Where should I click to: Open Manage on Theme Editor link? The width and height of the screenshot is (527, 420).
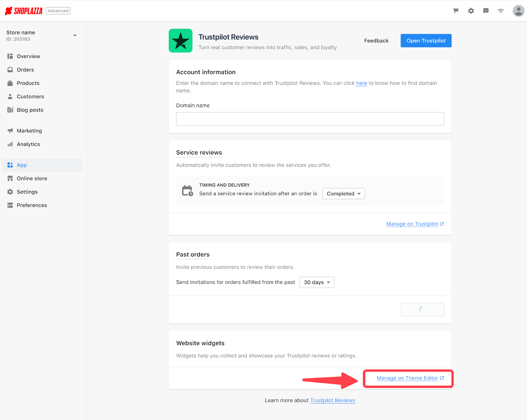pyautogui.click(x=410, y=378)
